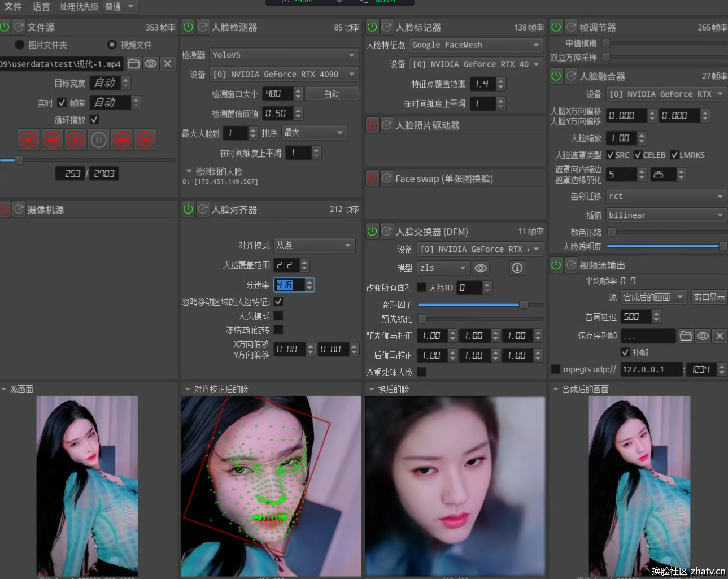Open 色彩迁移 rct dropdown
Viewport: 728px width, 579px height.
coord(666,196)
